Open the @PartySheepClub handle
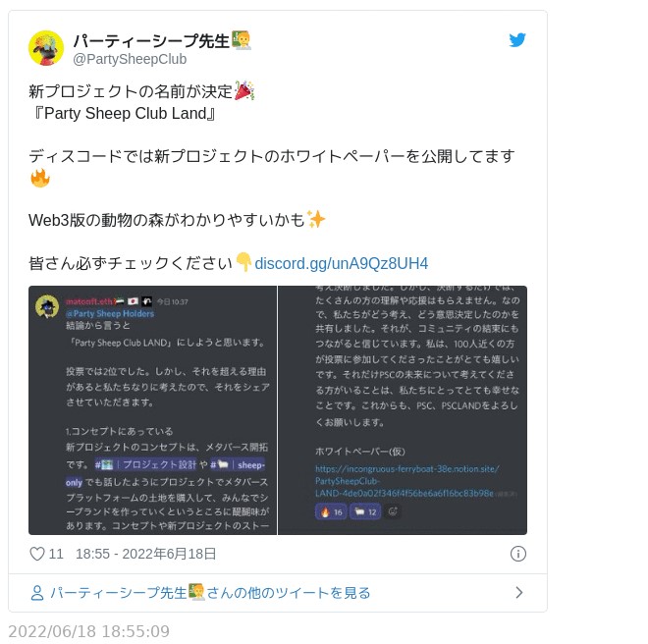 [130, 59]
